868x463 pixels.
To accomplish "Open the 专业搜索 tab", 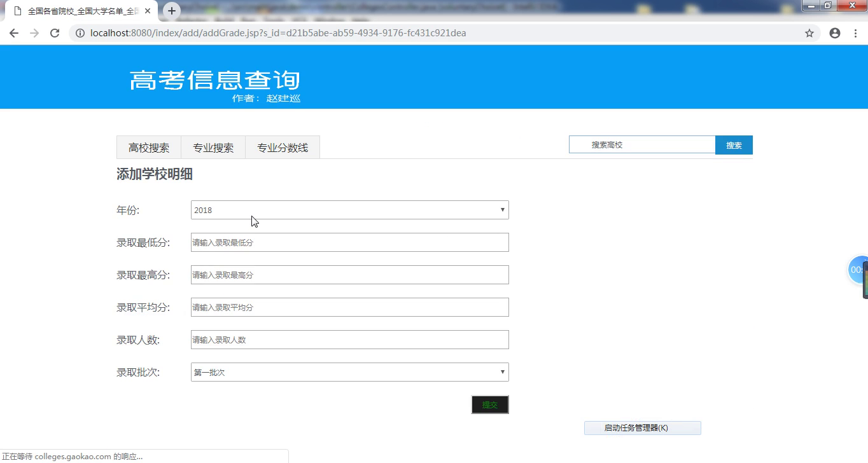I will (x=213, y=148).
